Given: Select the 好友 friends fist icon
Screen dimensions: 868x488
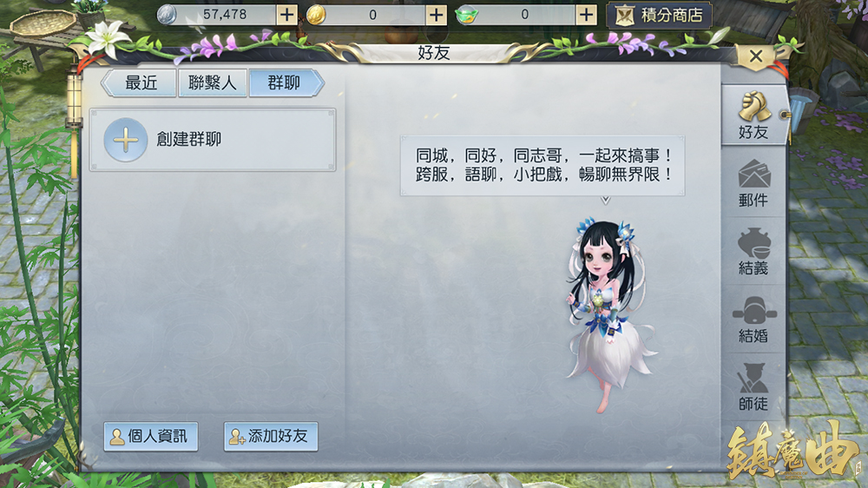Looking at the screenshot, I should click(x=753, y=115).
